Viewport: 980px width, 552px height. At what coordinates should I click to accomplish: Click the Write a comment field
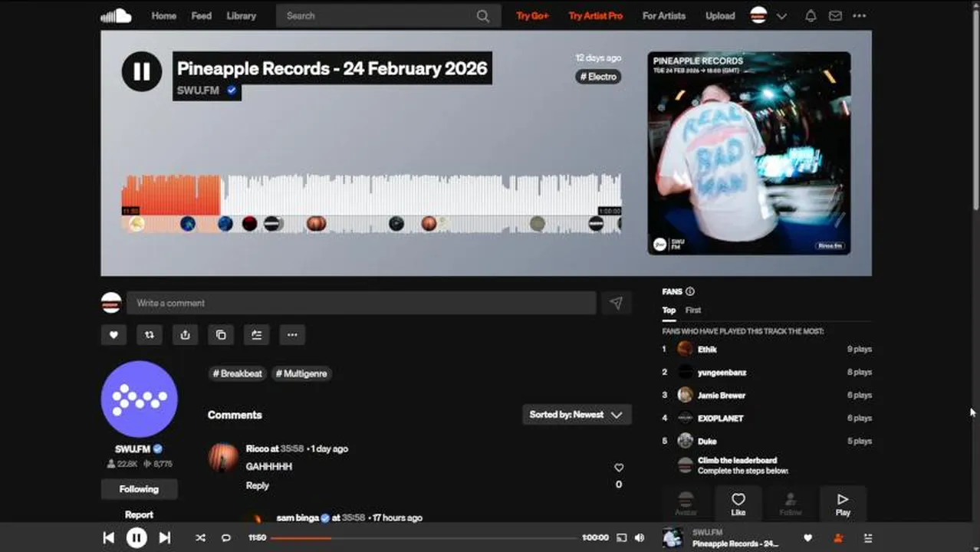(x=361, y=303)
